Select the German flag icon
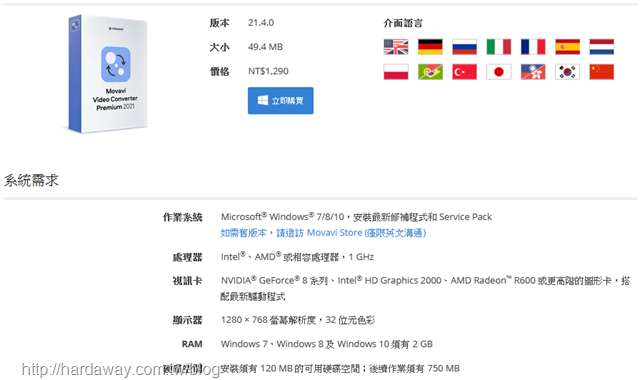The height and width of the screenshot is (380, 640). click(430, 47)
